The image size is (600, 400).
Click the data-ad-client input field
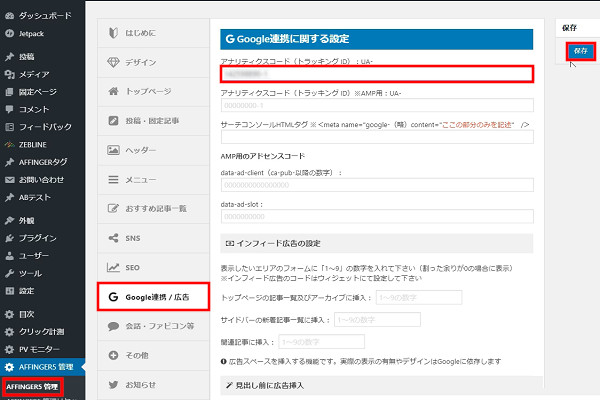[x=377, y=185]
